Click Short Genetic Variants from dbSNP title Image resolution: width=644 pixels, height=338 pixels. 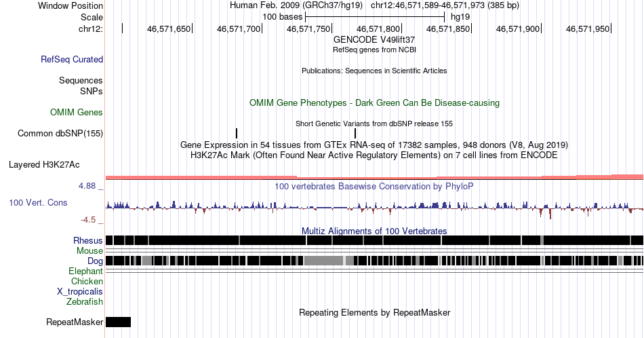(374, 124)
